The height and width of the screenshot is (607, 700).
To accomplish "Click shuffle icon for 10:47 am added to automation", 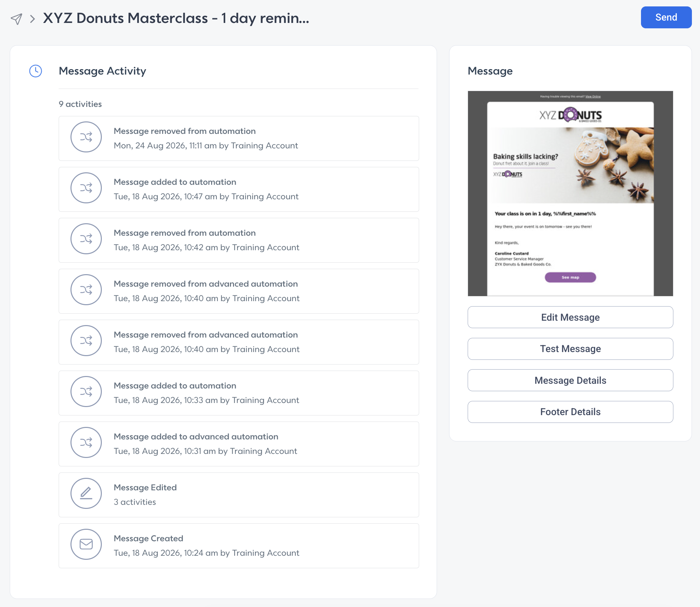I will [x=86, y=188].
